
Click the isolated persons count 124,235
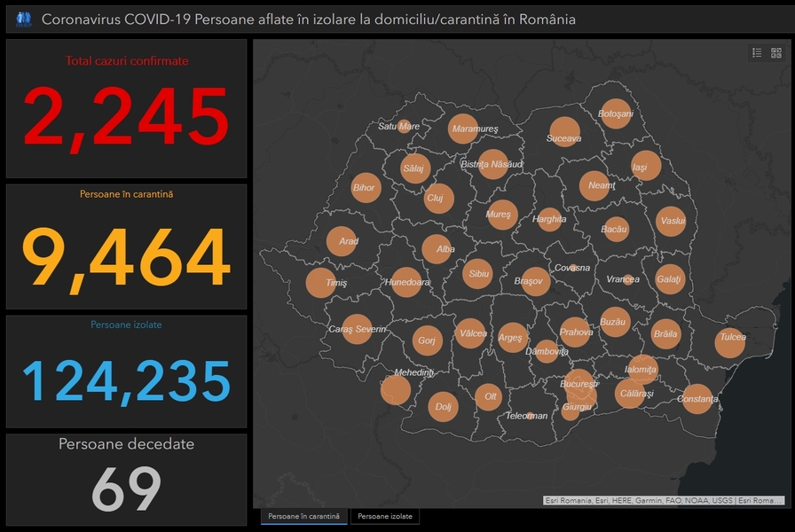pyautogui.click(x=126, y=380)
